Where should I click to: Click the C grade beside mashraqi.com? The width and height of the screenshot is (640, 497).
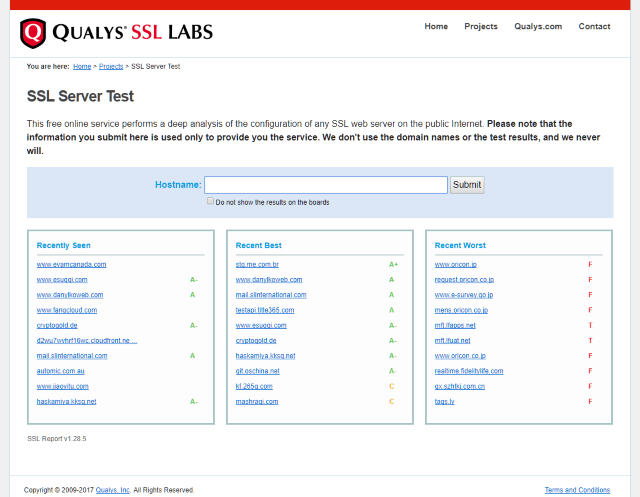click(x=391, y=402)
